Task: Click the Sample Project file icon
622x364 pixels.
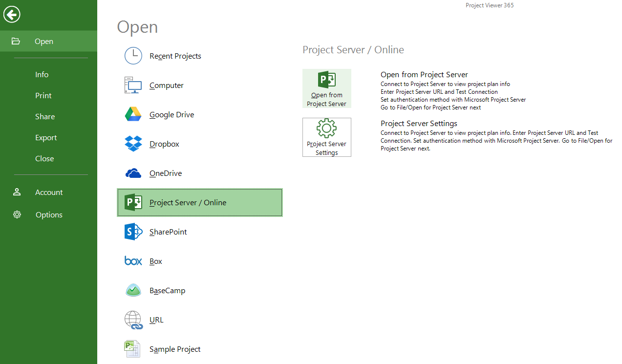Action: coord(132,349)
